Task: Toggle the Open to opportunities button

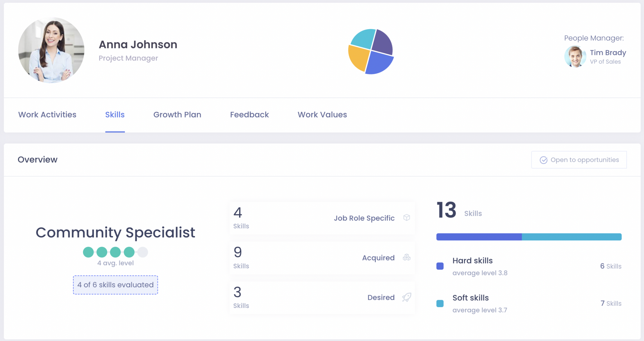Action: [x=579, y=160]
